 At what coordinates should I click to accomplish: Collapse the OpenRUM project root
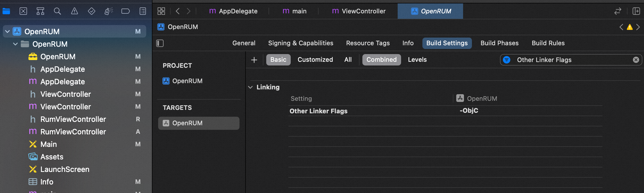[8, 32]
